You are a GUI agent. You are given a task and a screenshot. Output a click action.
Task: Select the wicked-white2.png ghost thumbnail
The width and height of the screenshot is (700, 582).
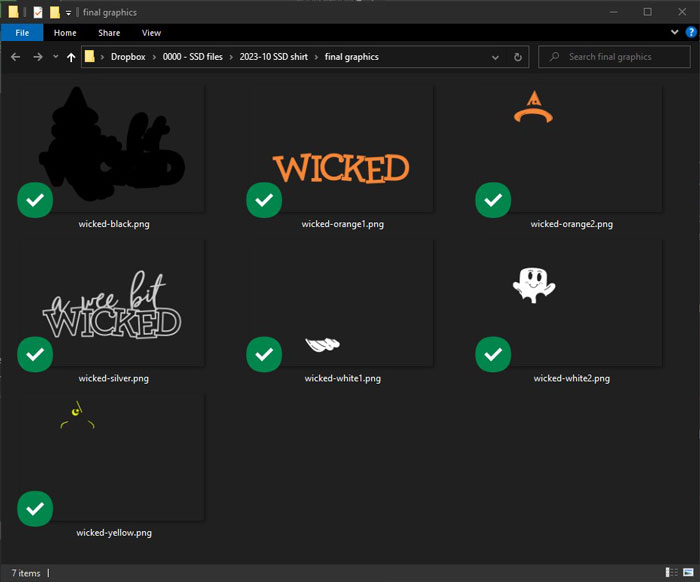[570, 302]
